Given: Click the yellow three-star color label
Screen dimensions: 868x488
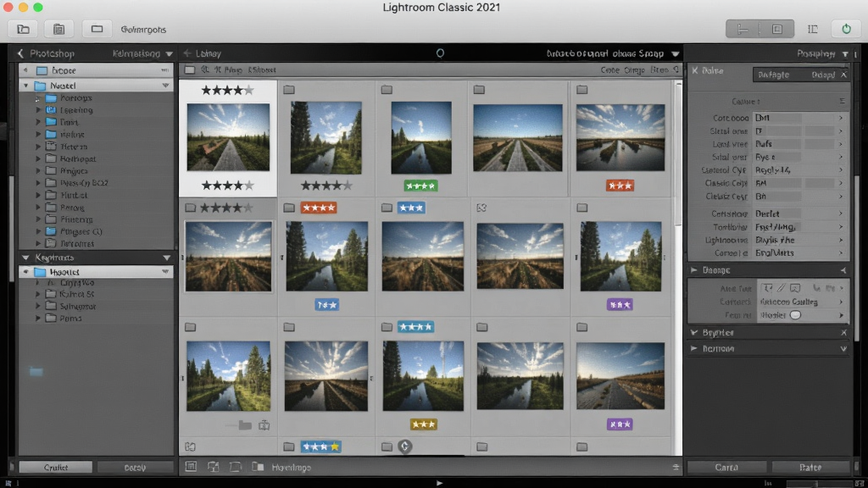Looking at the screenshot, I should point(424,424).
